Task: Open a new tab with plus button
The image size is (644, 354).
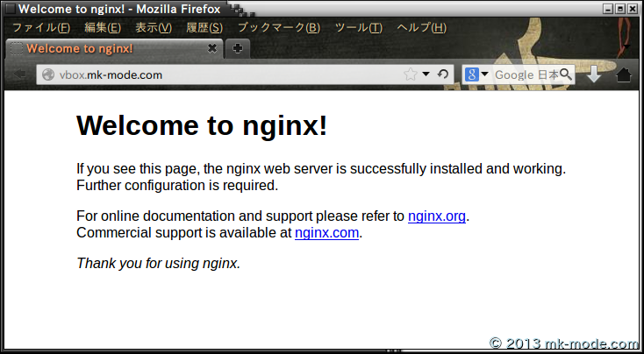Action: click(x=238, y=48)
